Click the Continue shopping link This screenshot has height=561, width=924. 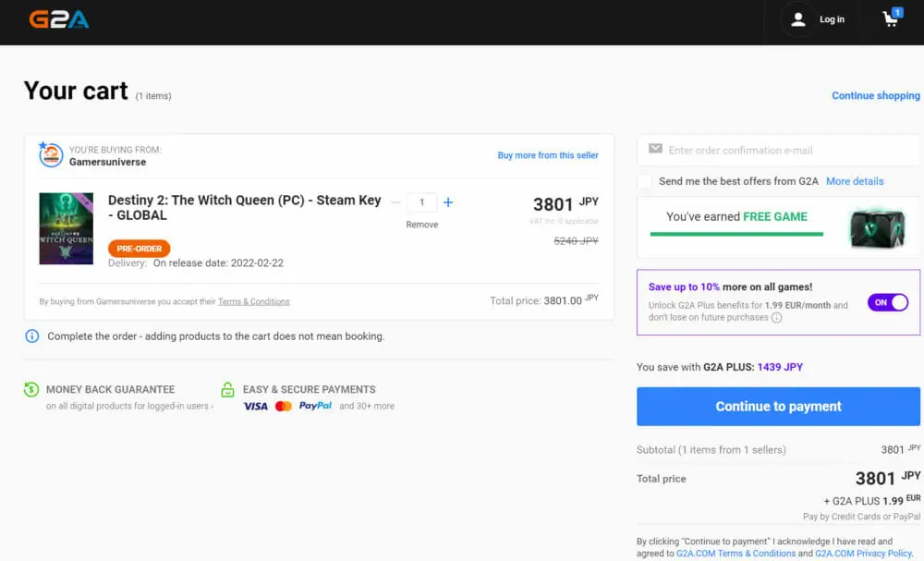[x=875, y=95]
